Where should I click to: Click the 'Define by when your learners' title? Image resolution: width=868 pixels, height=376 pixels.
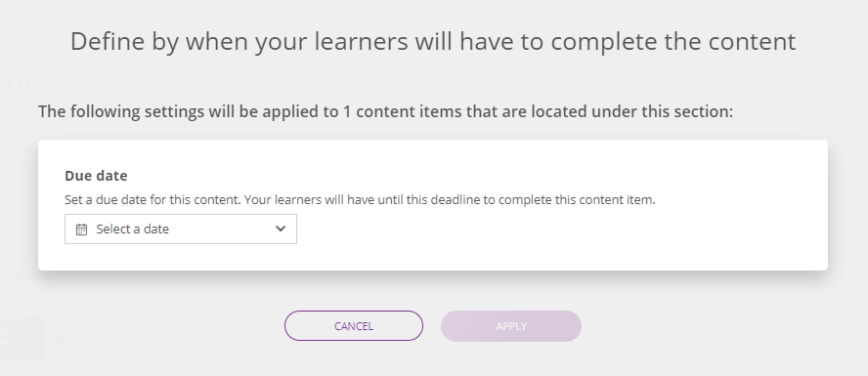pos(433,42)
